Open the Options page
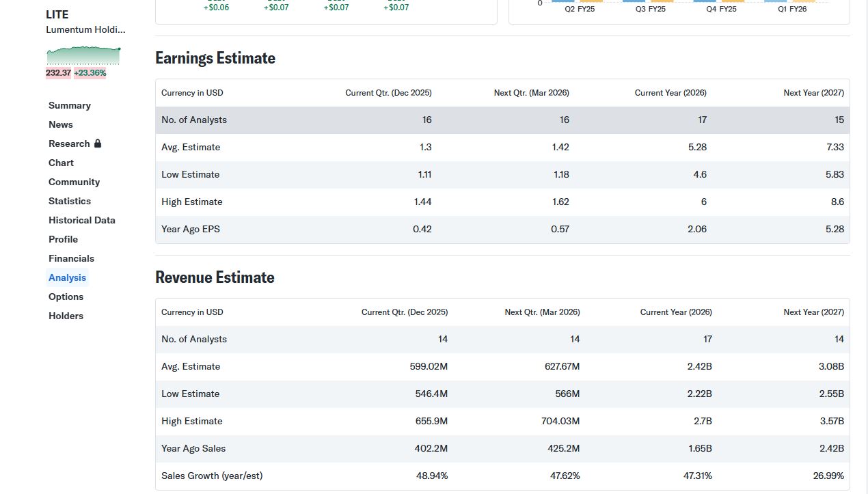The height and width of the screenshot is (494, 868). (x=66, y=297)
